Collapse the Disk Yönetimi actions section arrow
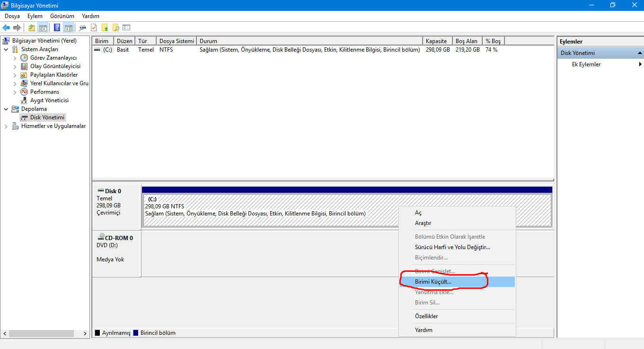 [640, 53]
